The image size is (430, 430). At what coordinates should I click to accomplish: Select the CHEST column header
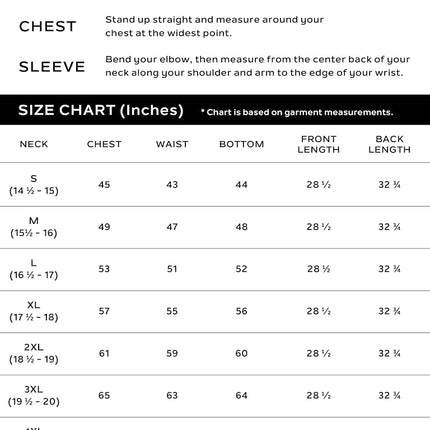pyautogui.click(x=104, y=144)
